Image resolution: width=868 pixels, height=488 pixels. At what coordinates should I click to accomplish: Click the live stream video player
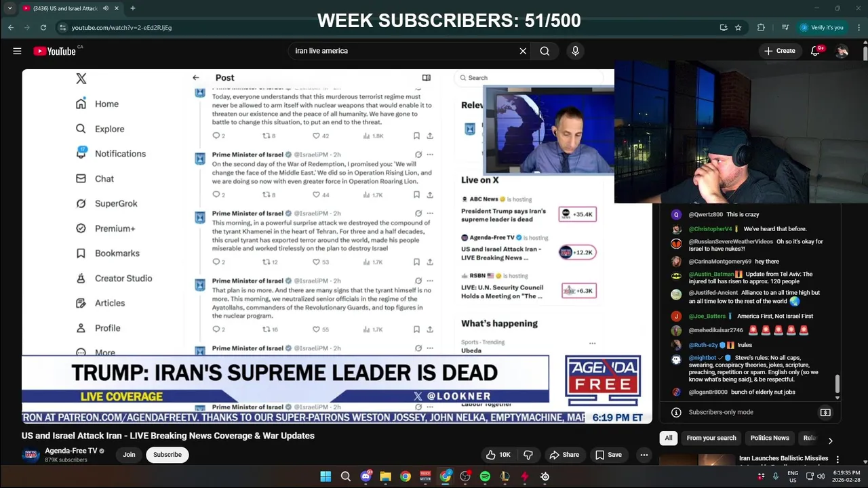click(x=337, y=247)
